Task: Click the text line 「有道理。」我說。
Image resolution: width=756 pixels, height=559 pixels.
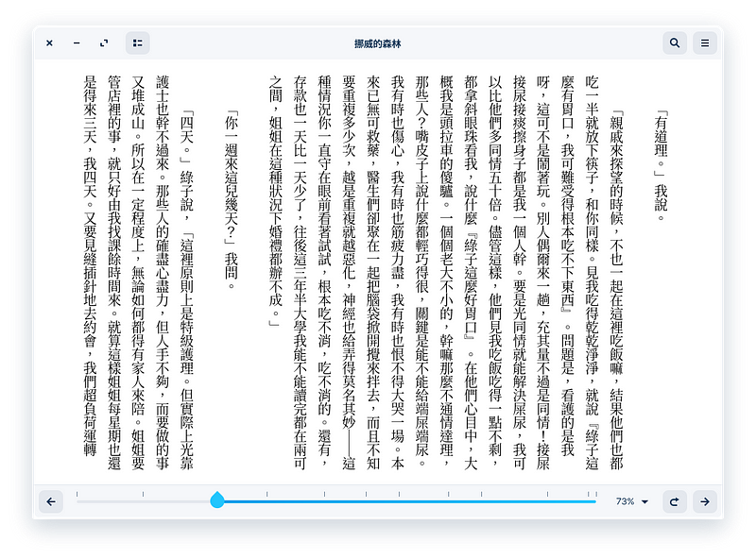Action: point(661,166)
